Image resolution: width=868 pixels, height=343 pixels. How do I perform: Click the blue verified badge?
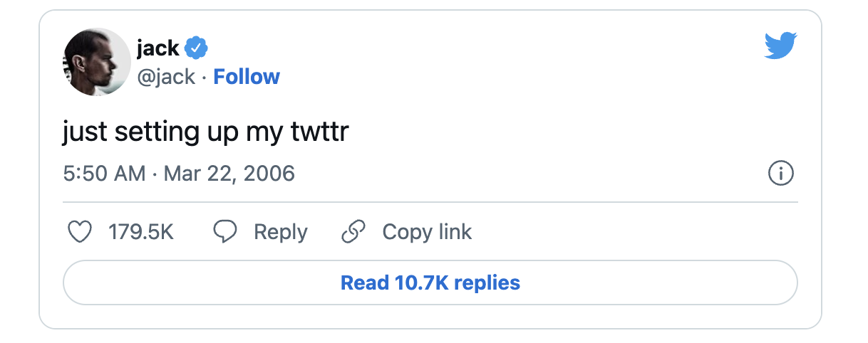pyautogui.click(x=197, y=48)
